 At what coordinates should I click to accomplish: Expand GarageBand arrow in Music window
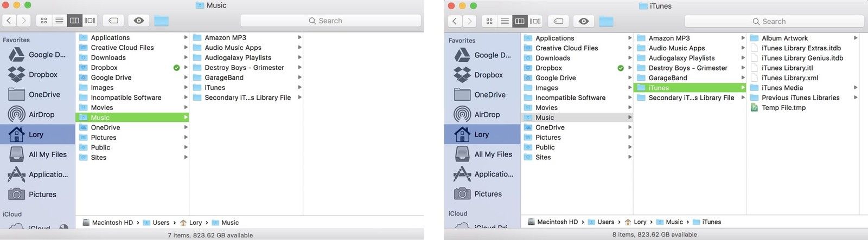[x=299, y=77]
